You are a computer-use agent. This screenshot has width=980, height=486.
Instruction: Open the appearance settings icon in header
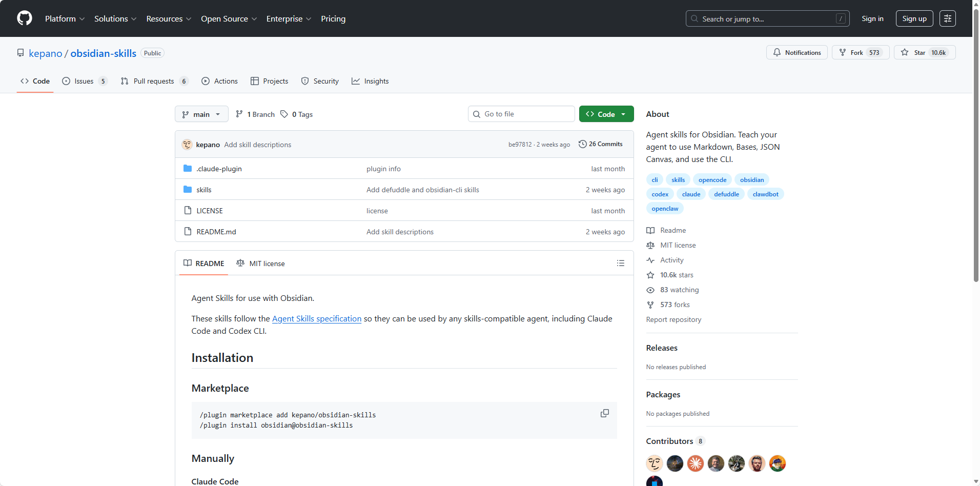click(947, 18)
